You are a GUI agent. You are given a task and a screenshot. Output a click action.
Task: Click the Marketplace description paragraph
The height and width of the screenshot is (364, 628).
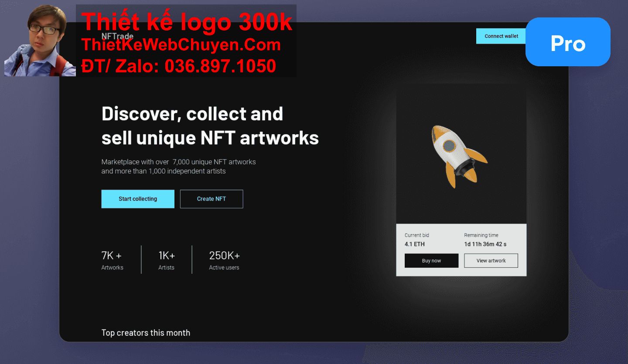(178, 167)
